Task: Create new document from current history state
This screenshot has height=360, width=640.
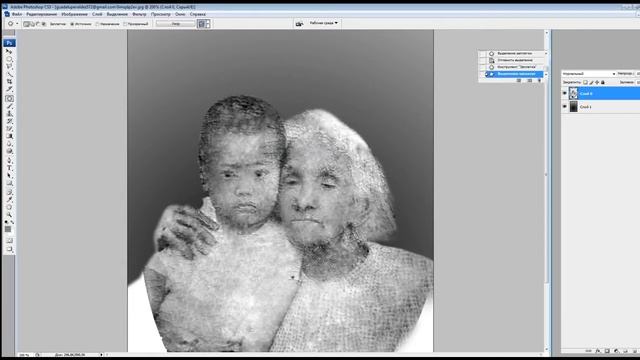Action: coord(519,80)
